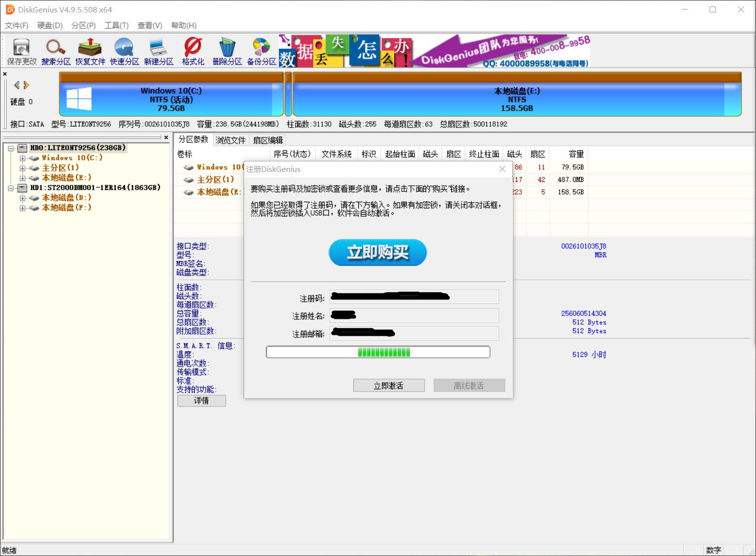Screen dimensions: 756x556
Task: Switch to the 扇区编辑 tab
Action: (268, 140)
